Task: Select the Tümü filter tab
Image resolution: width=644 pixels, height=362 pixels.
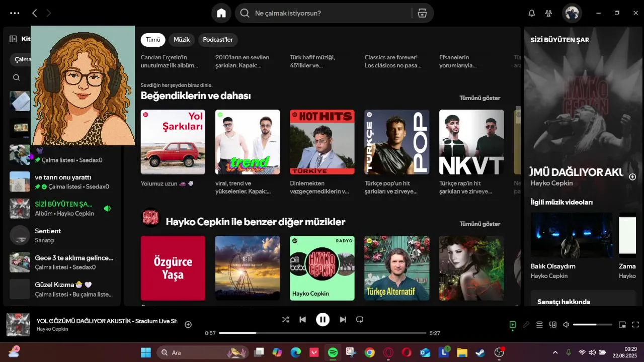Action: (x=153, y=40)
